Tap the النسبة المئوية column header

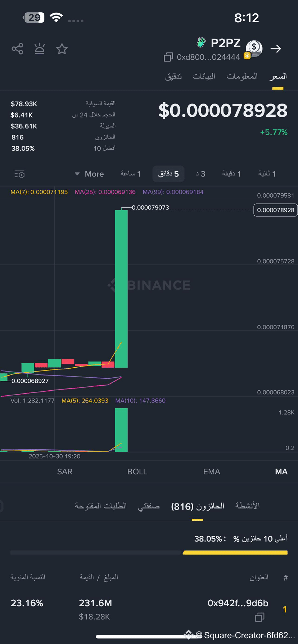[x=28, y=577]
